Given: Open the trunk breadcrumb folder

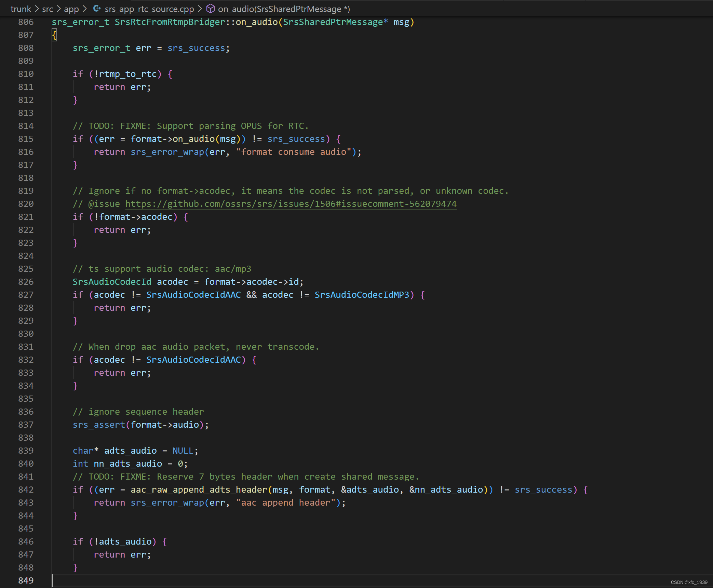Looking at the screenshot, I should tap(21, 9).
